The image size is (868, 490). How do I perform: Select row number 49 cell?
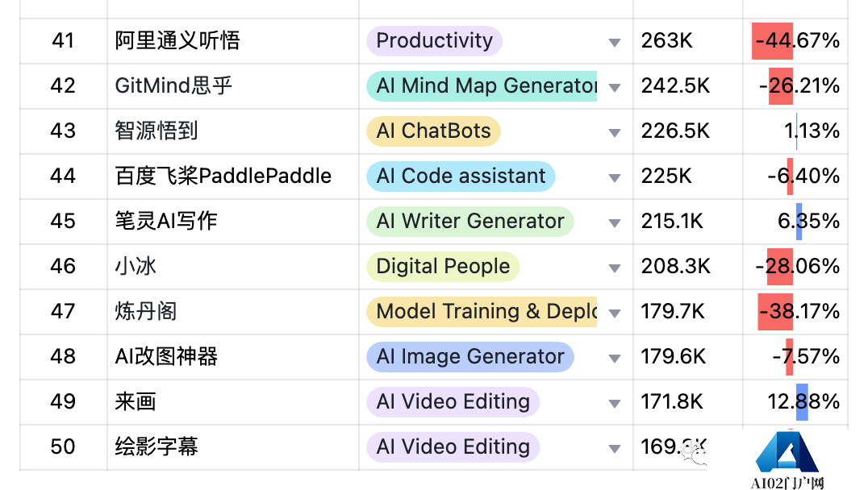click(x=63, y=402)
